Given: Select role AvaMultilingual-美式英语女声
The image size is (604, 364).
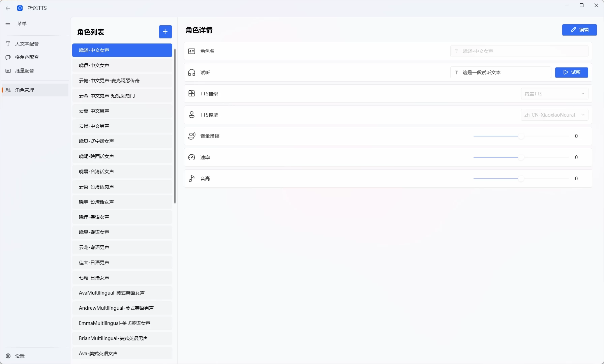Looking at the screenshot, I should pos(122,293).
